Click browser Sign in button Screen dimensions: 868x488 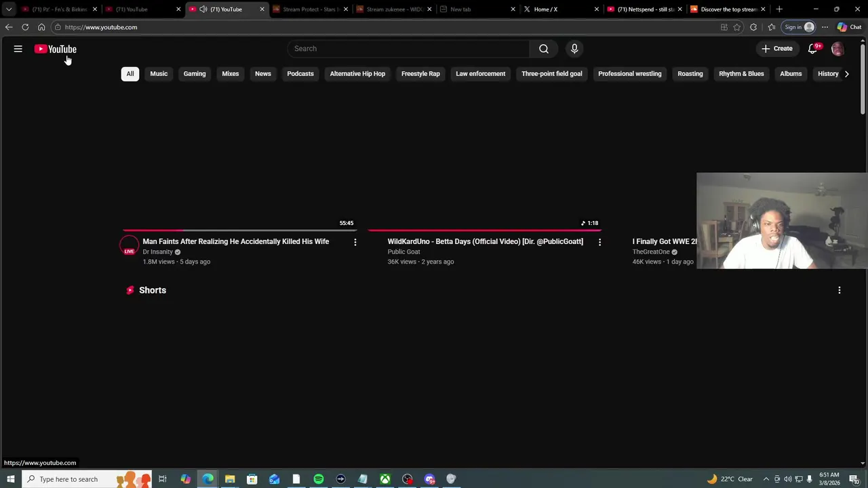(798, 27)
